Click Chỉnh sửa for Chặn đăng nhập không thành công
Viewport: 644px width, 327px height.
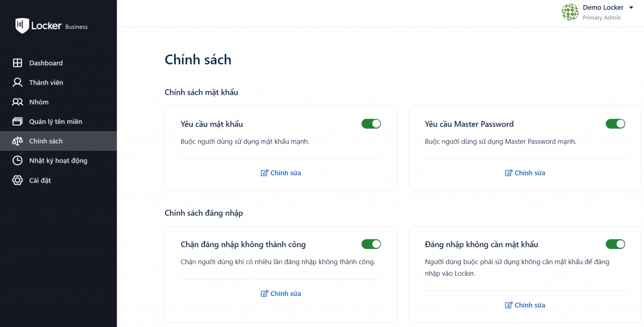(x=280, y=293)
